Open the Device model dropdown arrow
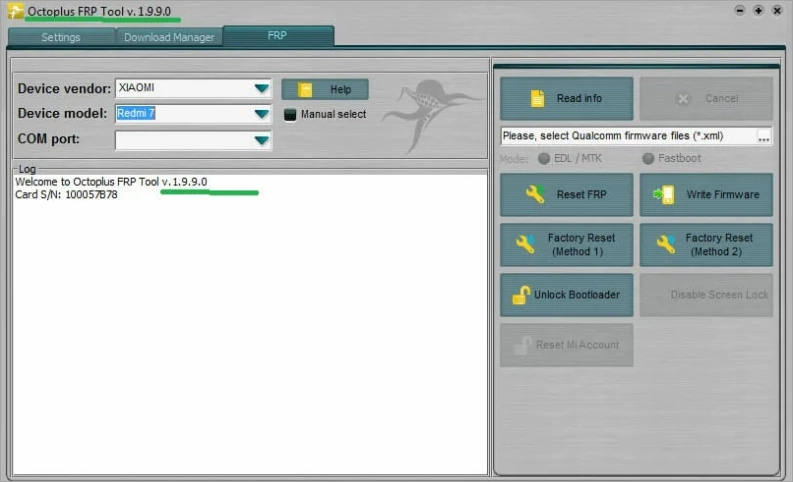 [261, 114]
